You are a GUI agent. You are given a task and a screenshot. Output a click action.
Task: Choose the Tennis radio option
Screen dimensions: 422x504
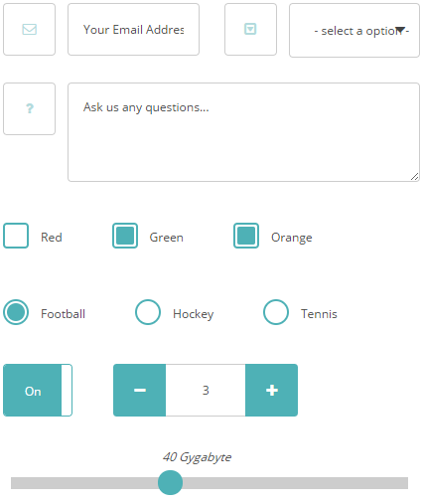point(276,312)
